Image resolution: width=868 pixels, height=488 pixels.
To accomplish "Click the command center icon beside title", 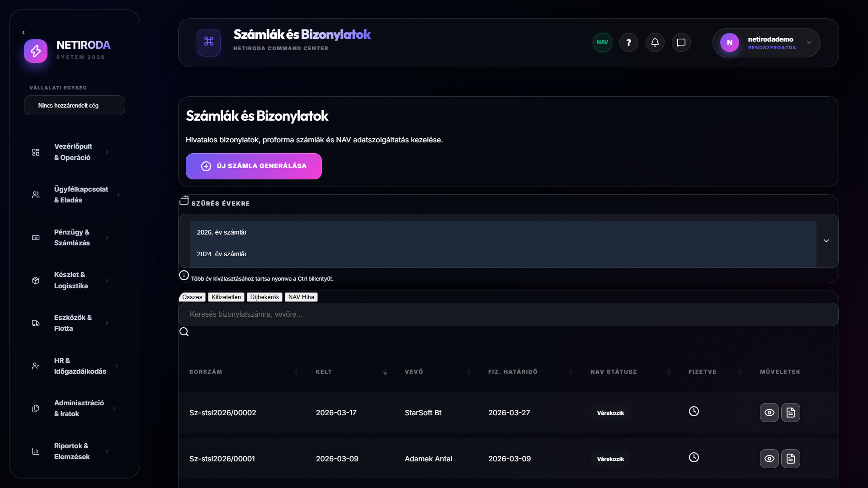I will click(x=208, y=42).
